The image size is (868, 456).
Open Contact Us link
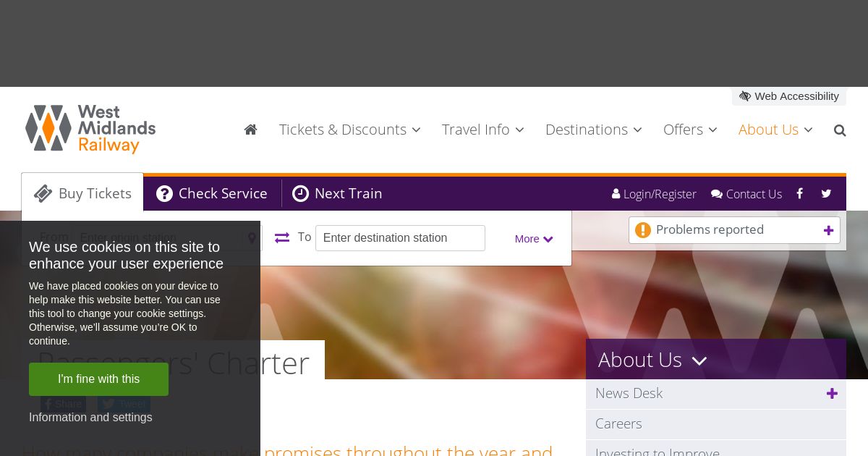(746, 194)
